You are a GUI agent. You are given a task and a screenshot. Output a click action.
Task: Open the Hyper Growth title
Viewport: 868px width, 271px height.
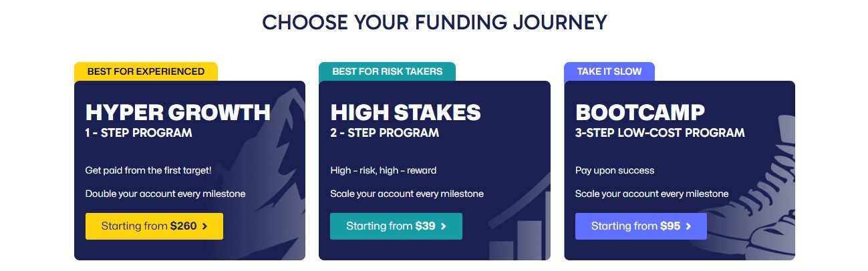tap(178, 112)
